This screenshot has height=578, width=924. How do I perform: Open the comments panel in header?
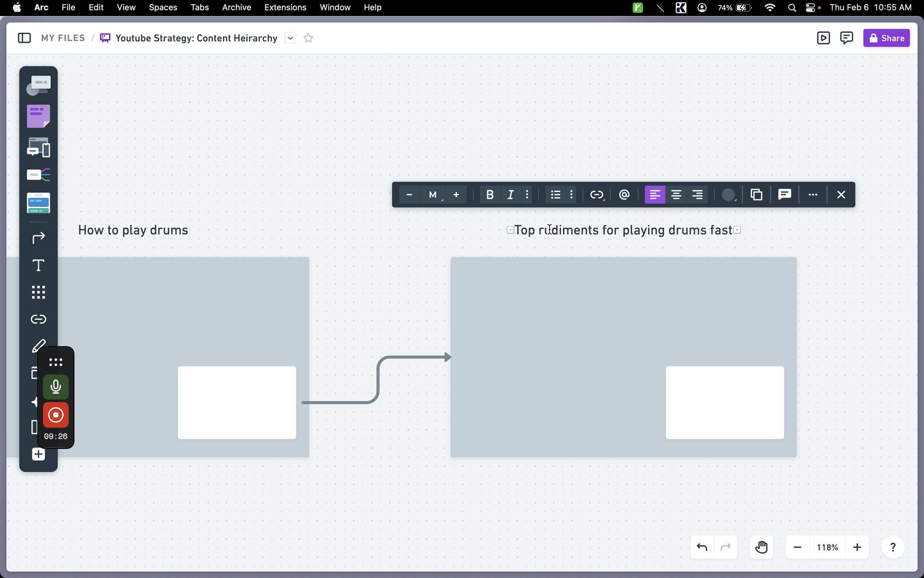847,38
